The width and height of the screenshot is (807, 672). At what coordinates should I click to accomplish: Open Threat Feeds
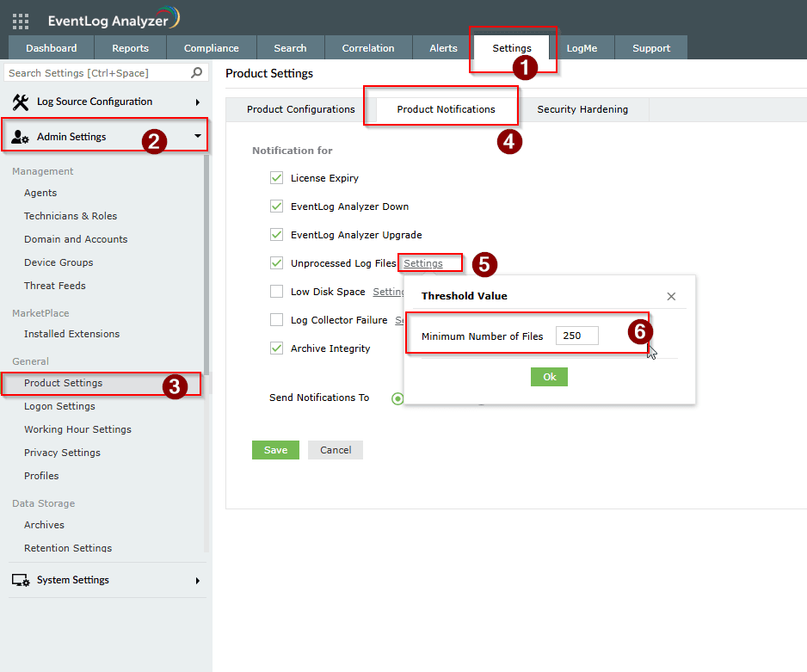tap(54, 286)
